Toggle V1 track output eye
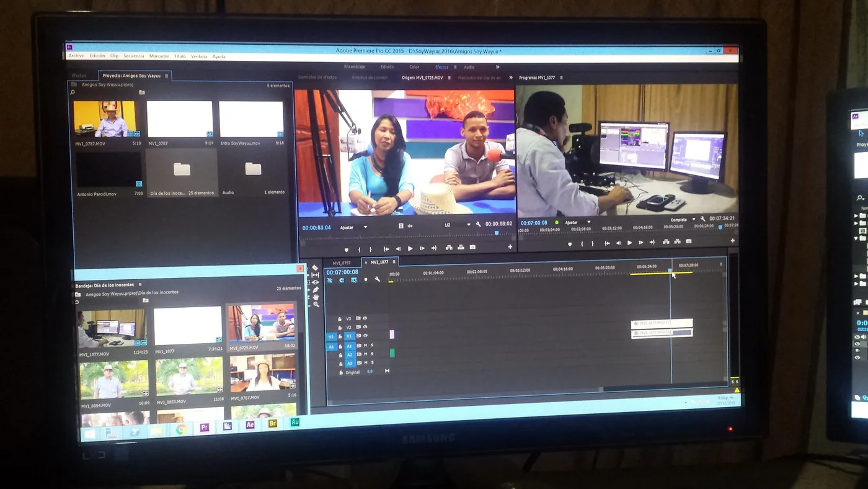The width and height of the screenshot is (868, 489). [365, 336]
